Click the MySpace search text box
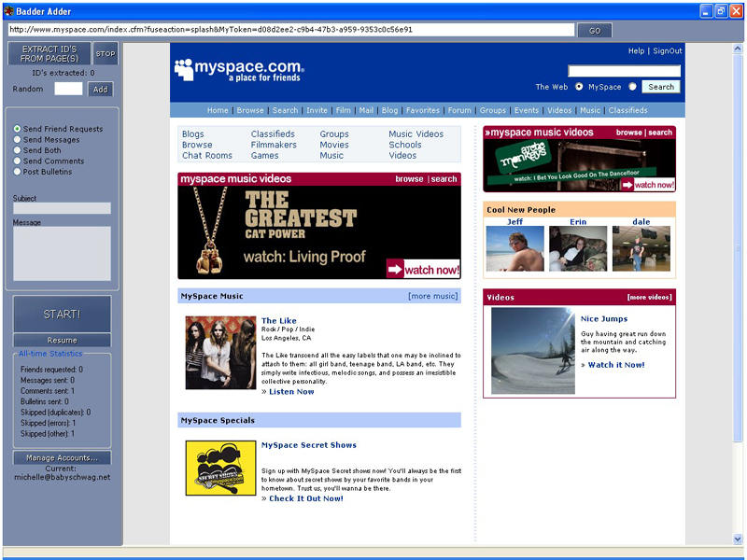 click(x=624, y=71)
